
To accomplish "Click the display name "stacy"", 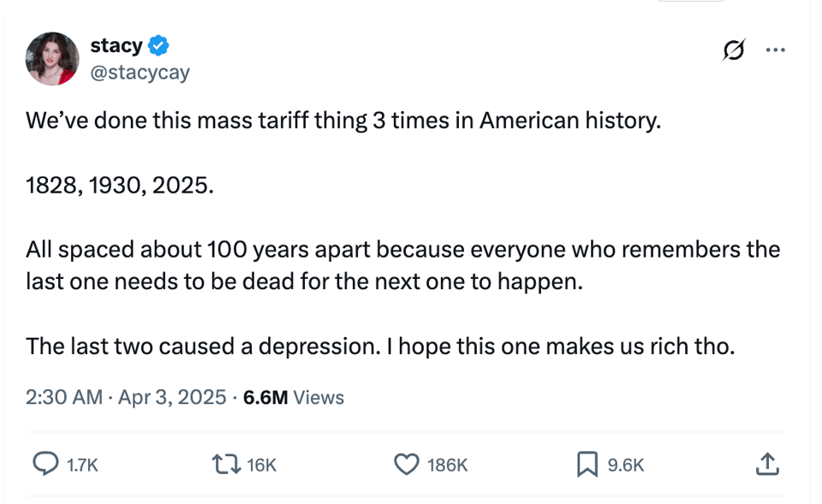I will pos(116,44).
